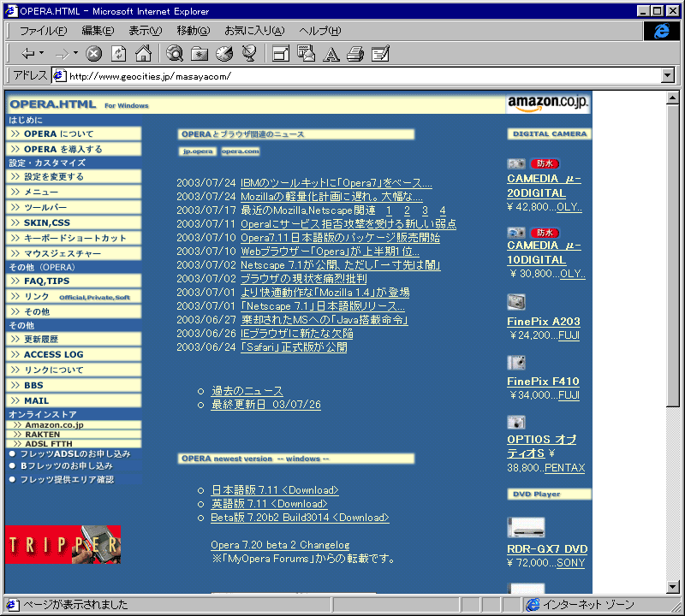Click the Back arrow toolbar button

point(28,54)
